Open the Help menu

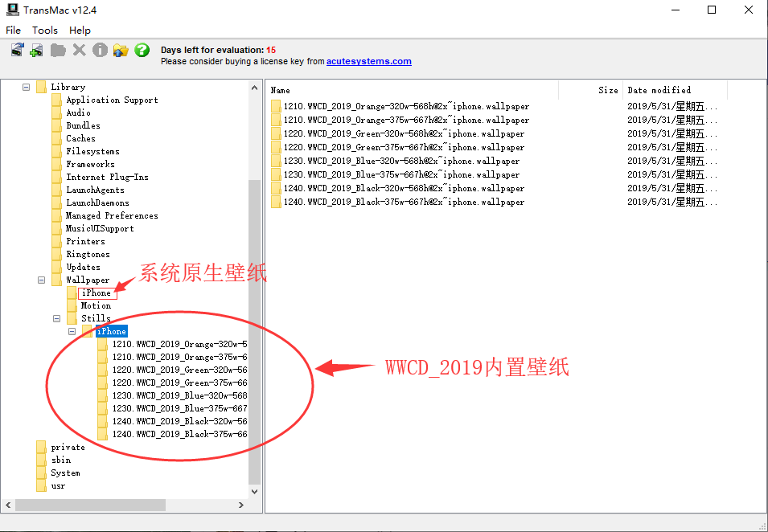point(80,31)
